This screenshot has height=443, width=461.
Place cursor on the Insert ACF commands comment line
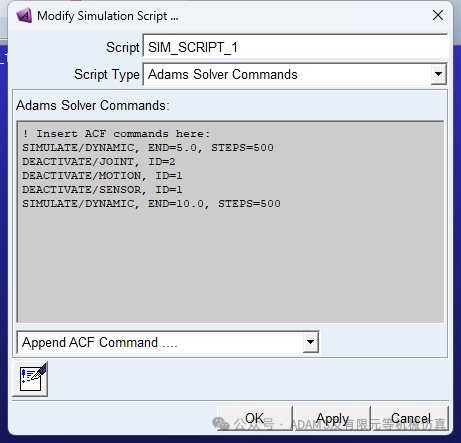coord(116,134)
